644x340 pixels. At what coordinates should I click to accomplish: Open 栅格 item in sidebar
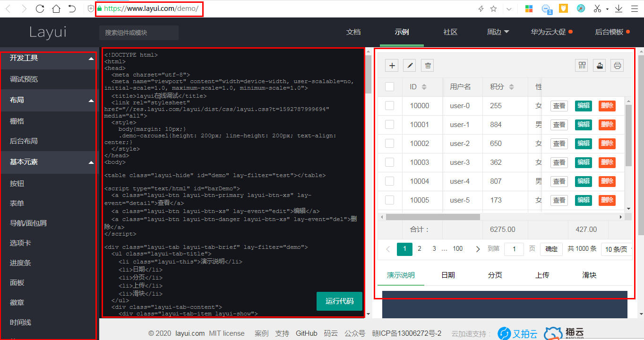click(17, 121)
